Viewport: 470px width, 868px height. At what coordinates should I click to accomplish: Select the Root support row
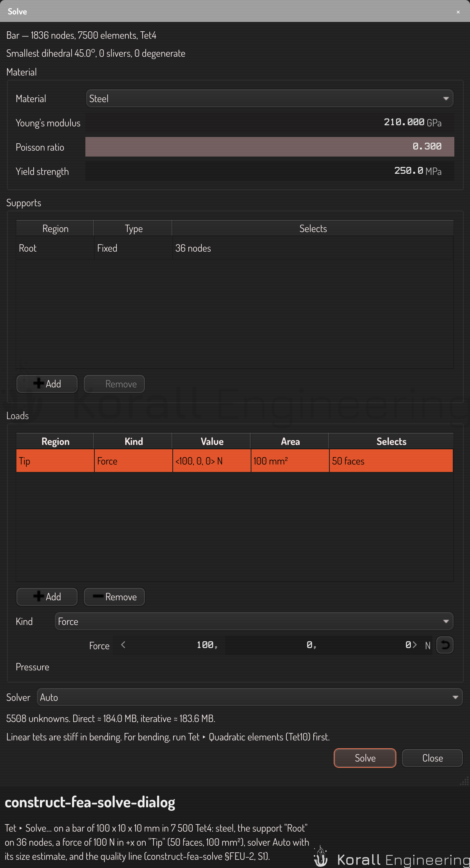(x=235, y=248)
